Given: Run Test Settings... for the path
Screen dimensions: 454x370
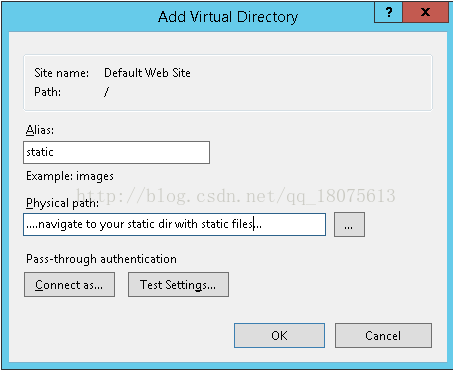Looking at the screenshot, I should click(x=178, y=285).
